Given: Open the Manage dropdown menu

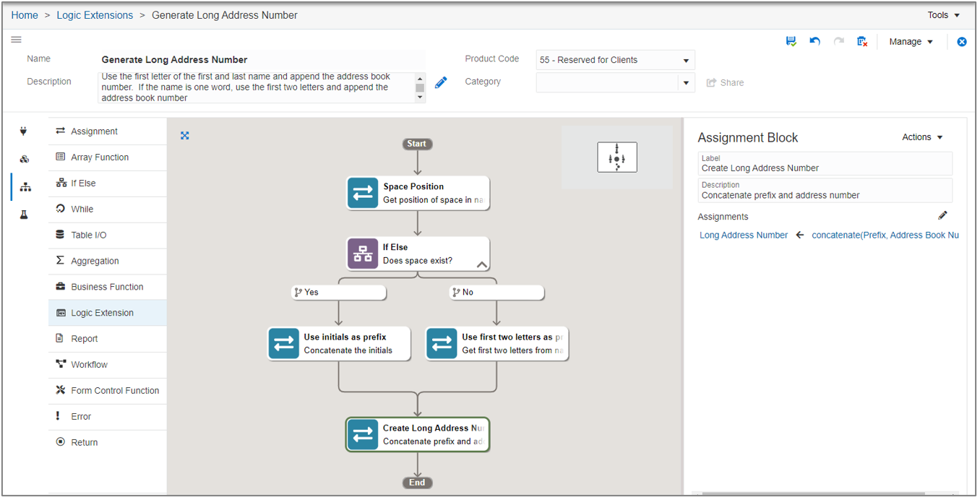Looking at the screenshot, I should coord(911,42).
